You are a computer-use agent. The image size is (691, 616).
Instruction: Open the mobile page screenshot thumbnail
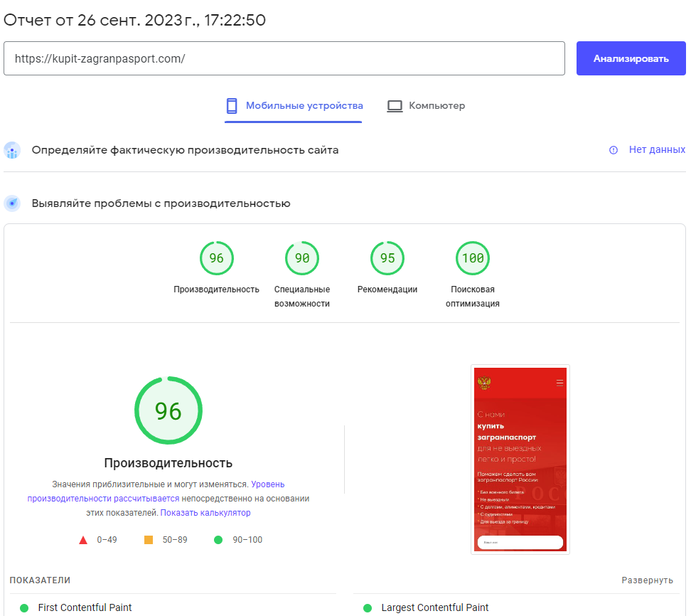pos(520,459)
